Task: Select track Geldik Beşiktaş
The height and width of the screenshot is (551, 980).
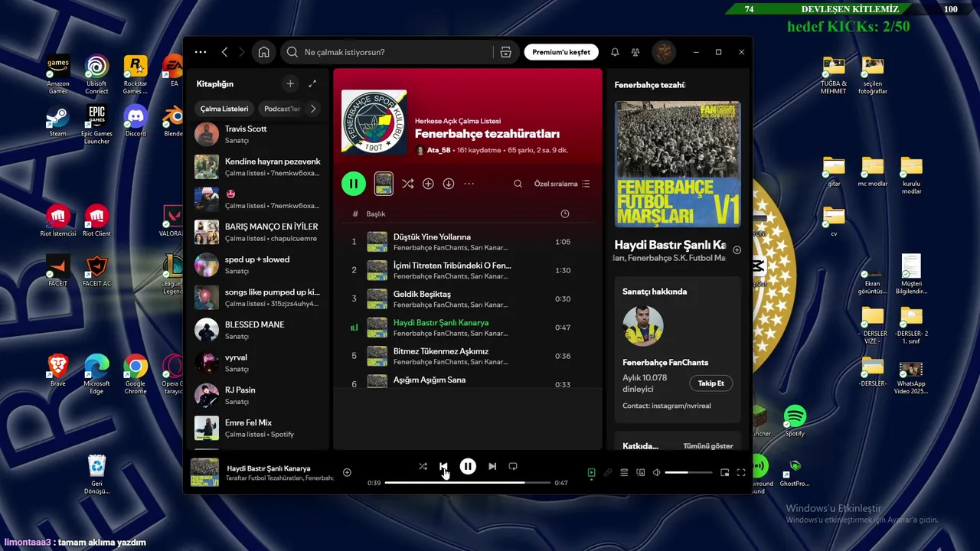Action: tap(468, 298)
